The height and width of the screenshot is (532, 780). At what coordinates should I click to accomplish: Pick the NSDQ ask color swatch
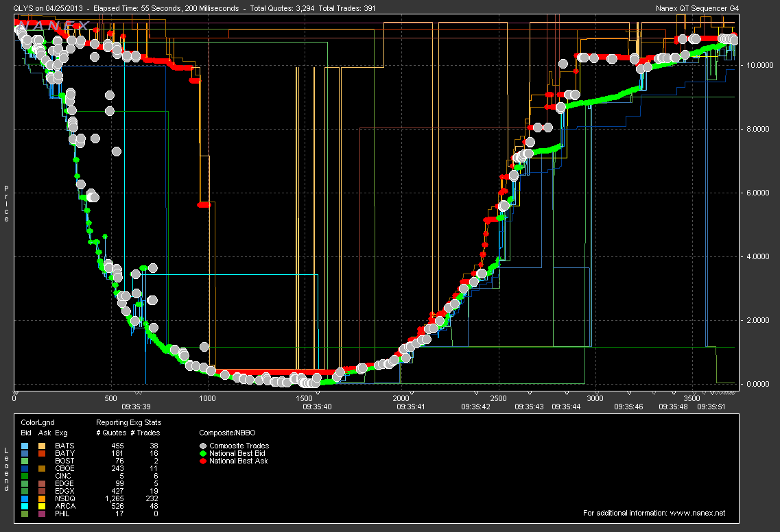tap(42, 498)
